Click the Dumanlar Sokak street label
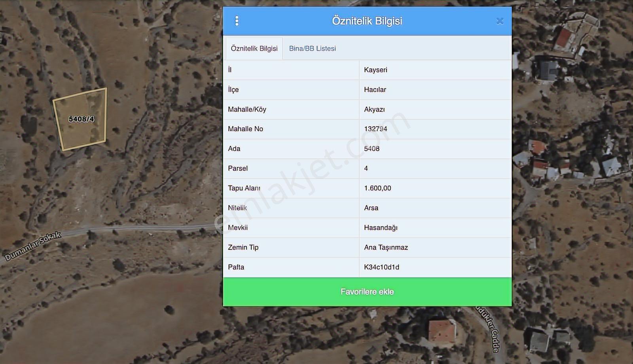 33,246
